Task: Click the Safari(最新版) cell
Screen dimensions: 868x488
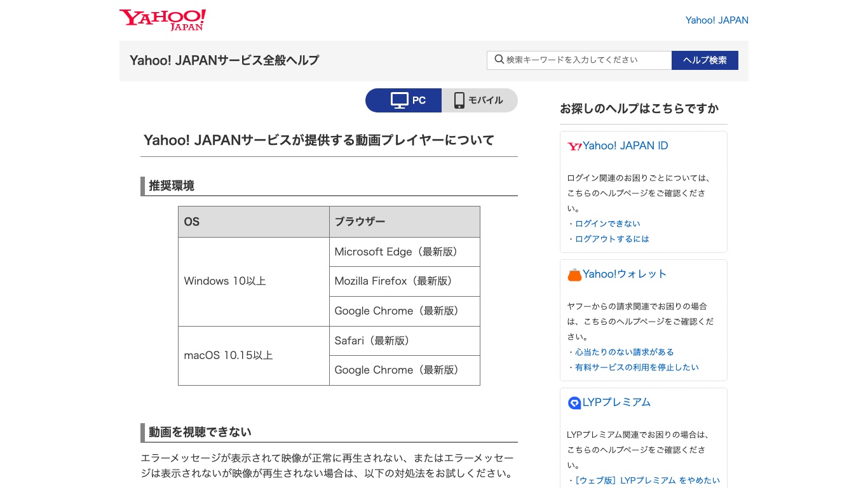Action: click(405, 341)
